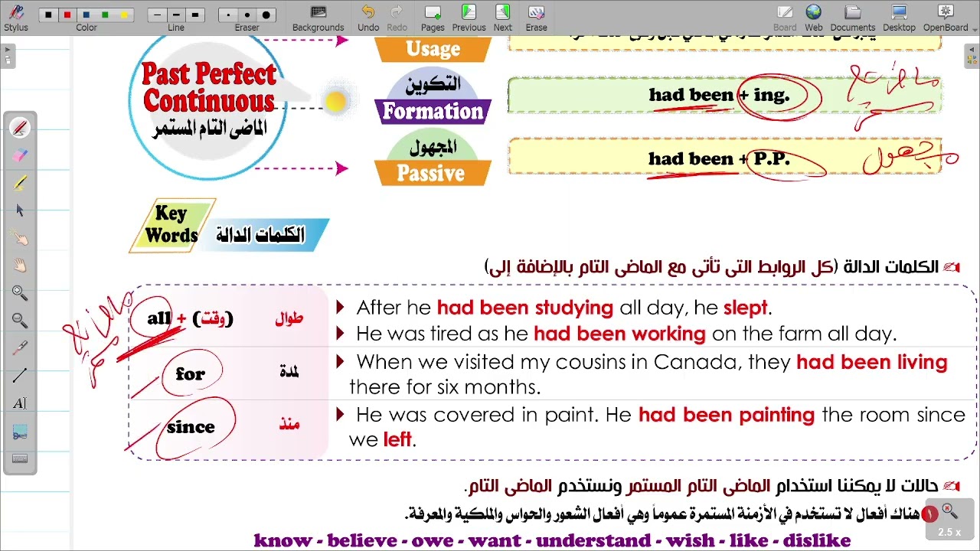Open the Stylus toolbar toggle
The width and height of the screenshot is (980, 551).
tap(15, 18)
